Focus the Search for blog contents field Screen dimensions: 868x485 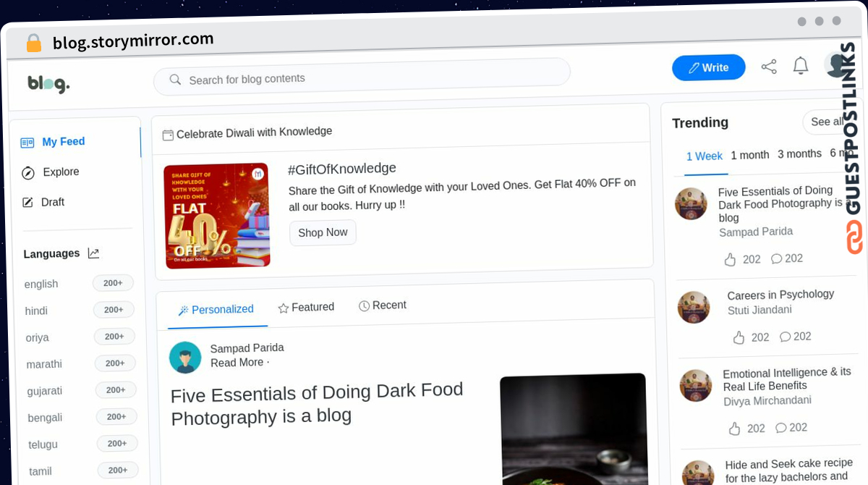[362, 76]
